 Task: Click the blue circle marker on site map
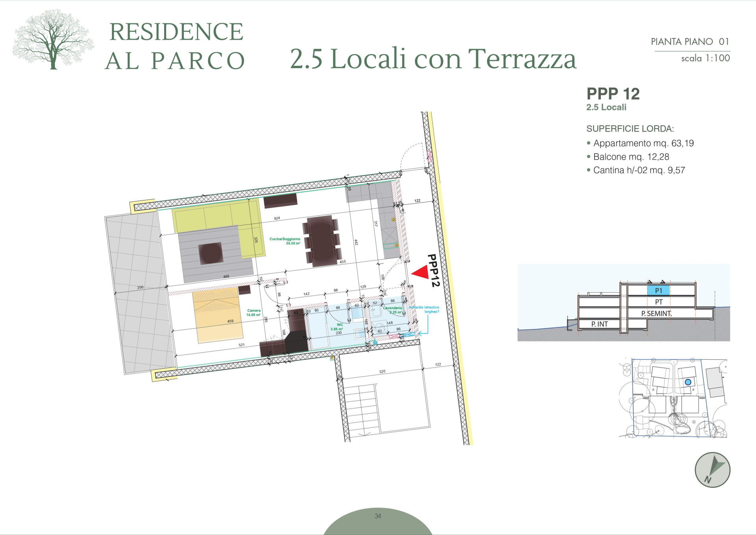click(x=688, y=382)
